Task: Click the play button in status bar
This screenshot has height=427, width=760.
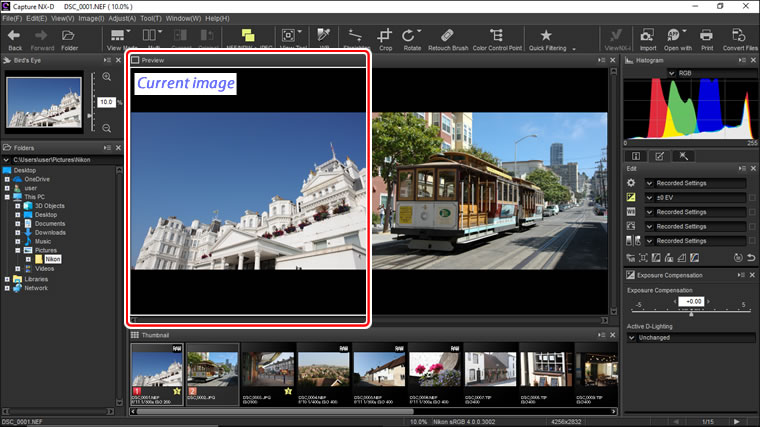Action: (737, 422)
